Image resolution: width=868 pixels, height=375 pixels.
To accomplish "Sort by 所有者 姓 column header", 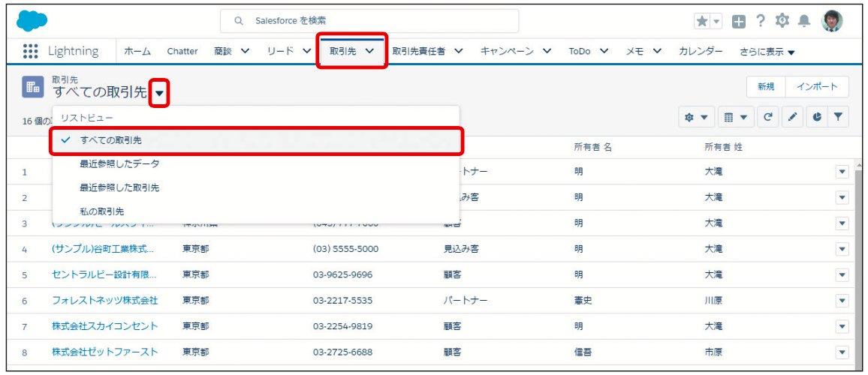I will [x=724, y=147].
